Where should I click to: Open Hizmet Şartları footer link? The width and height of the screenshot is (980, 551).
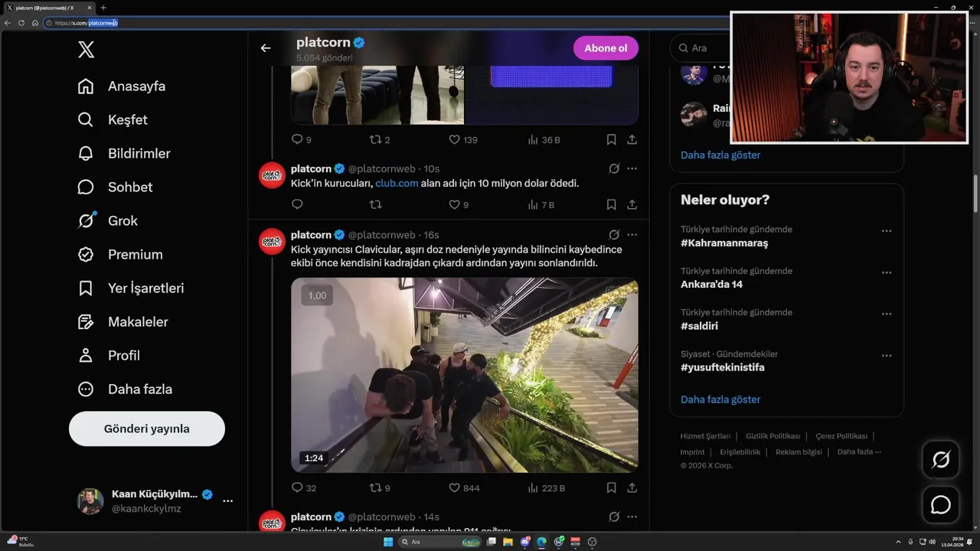705,436
